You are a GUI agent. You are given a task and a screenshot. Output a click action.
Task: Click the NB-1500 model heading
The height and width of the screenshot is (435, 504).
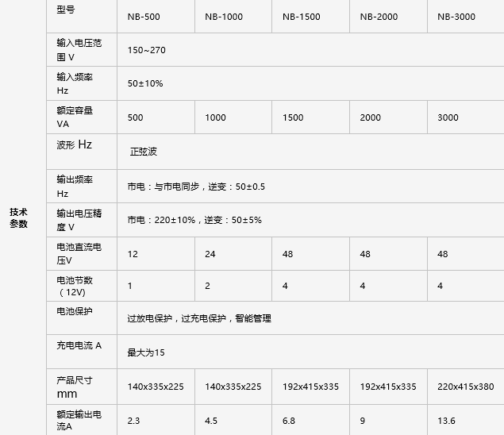(302, 17)
